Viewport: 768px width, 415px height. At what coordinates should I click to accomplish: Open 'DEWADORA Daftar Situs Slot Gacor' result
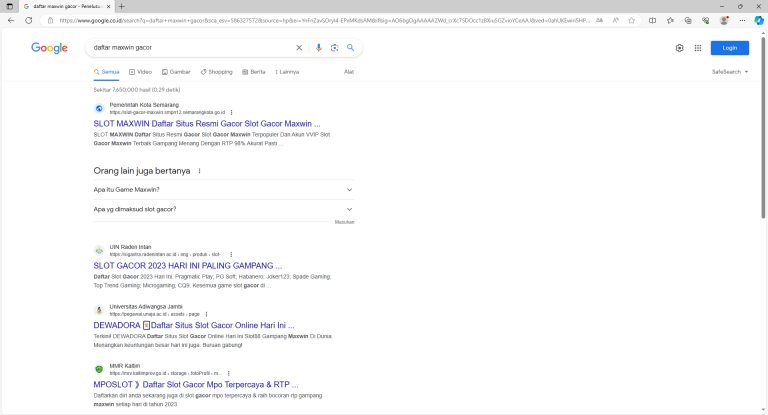coord(194,325)
